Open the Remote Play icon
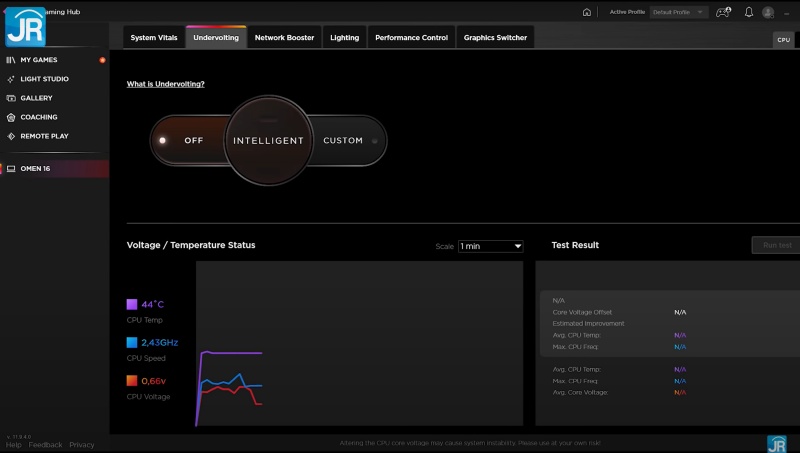This screenshot has height=453, width=800. 11,136
